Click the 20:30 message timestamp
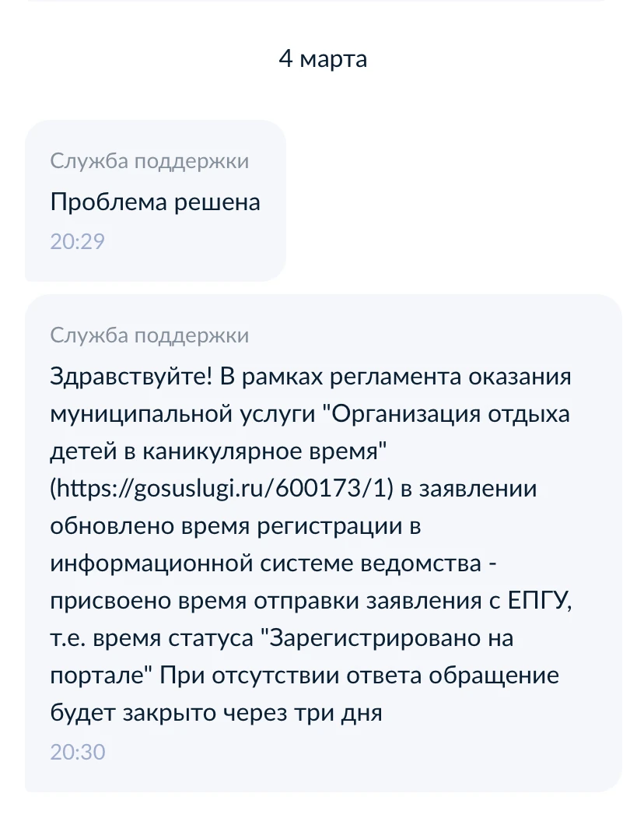 pyautogui.click(x=78, y=752)
